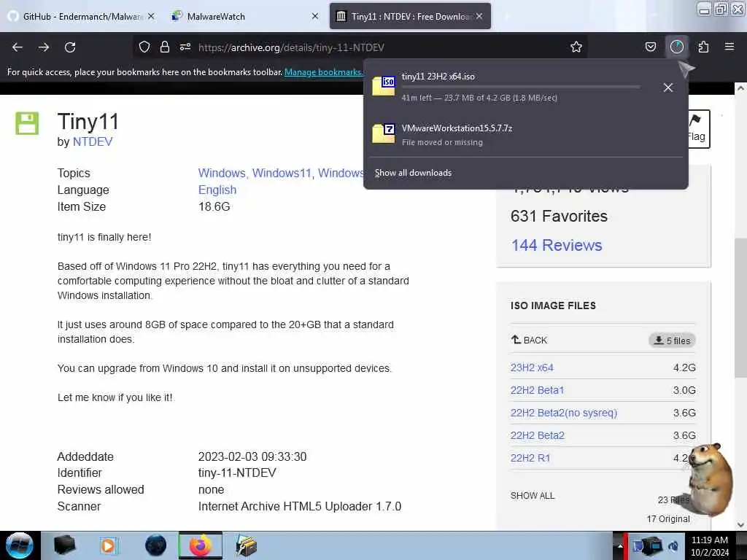Expand SHOW ALL files list
The height and width of the screenshot is (560, 747).
(x=533, y=496)
